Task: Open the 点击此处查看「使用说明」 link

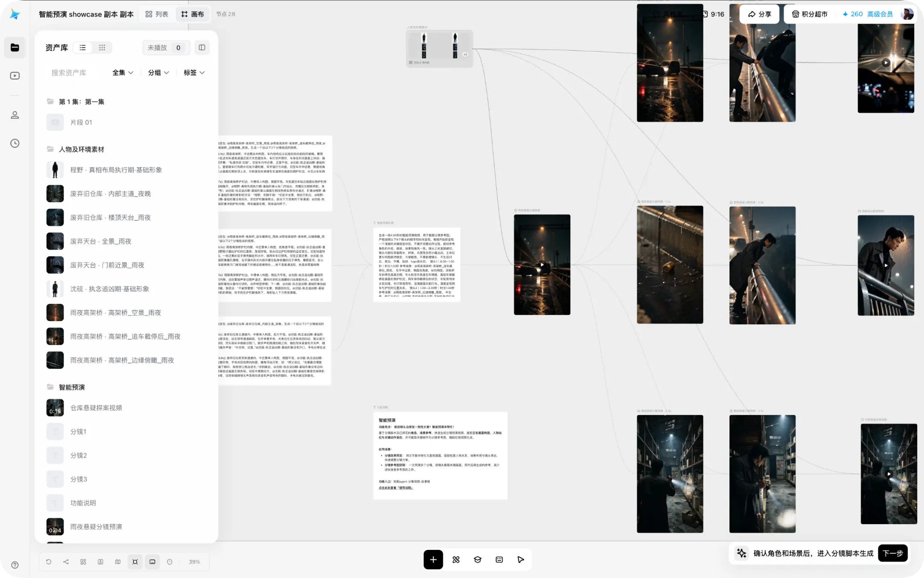Action: point(396,488)
